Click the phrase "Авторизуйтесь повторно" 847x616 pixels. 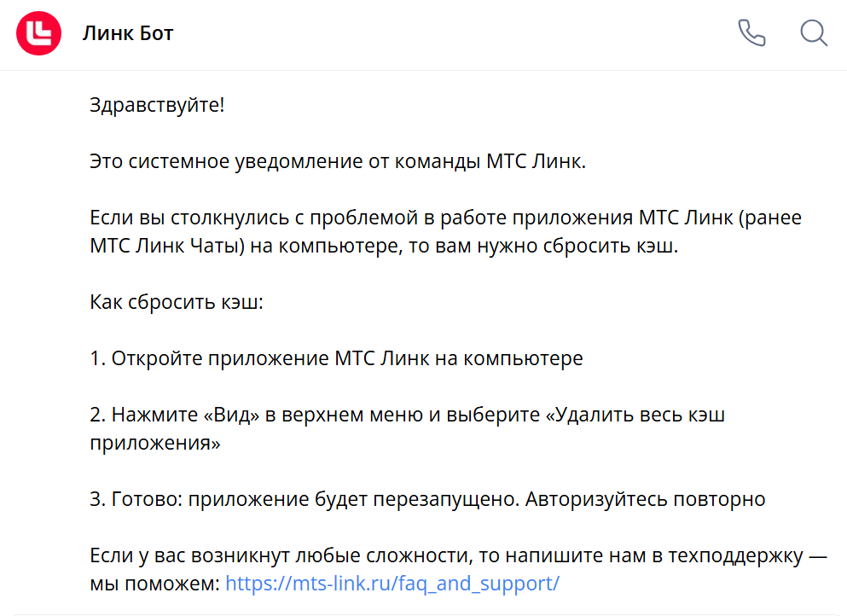(645, 499)
